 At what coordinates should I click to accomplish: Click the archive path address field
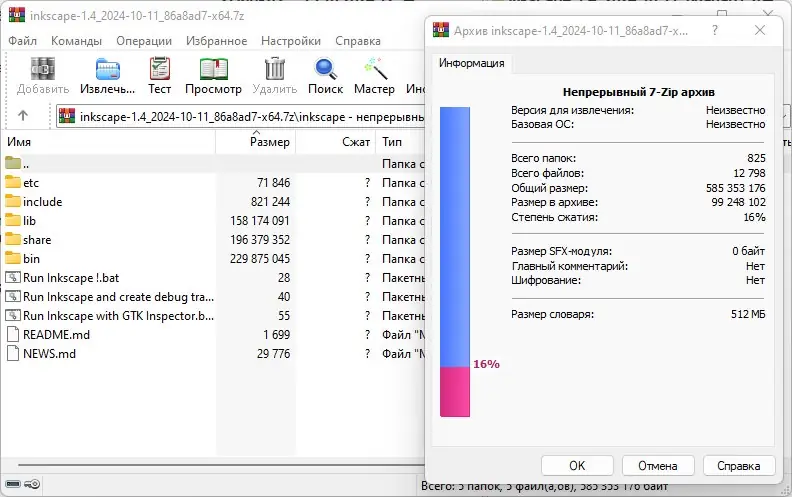click(240, 117)
